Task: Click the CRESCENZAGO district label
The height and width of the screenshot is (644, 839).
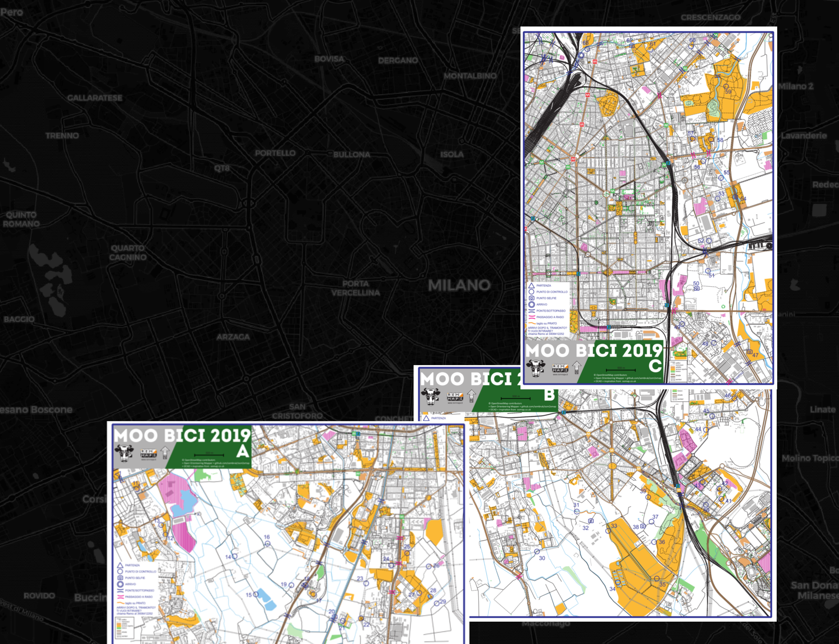Action: (x=711, y=18)
